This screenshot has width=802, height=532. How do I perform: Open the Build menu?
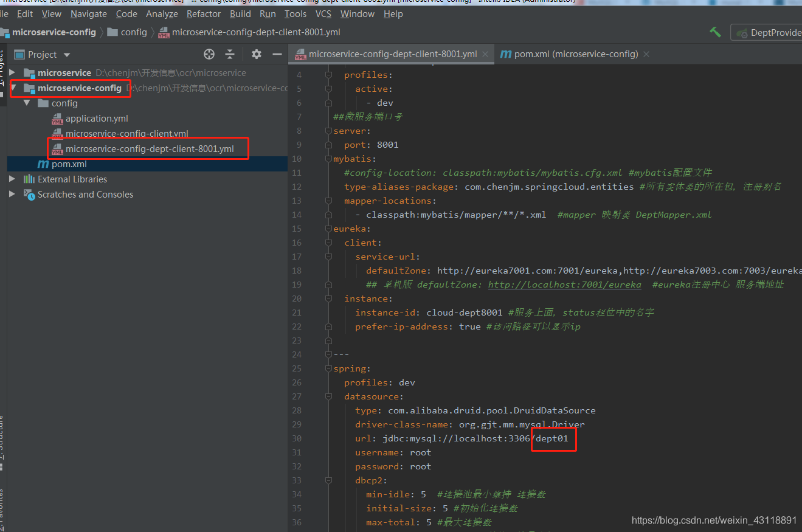click(240, 13)
